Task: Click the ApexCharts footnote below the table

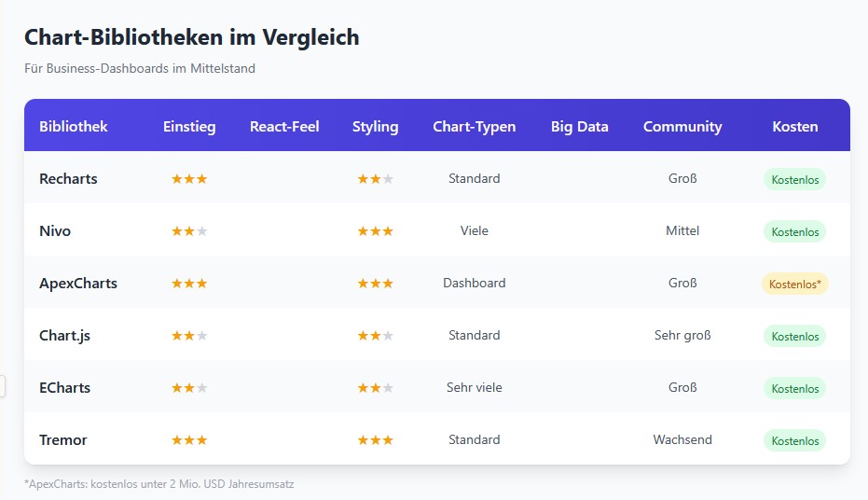Action: point(159,484)
